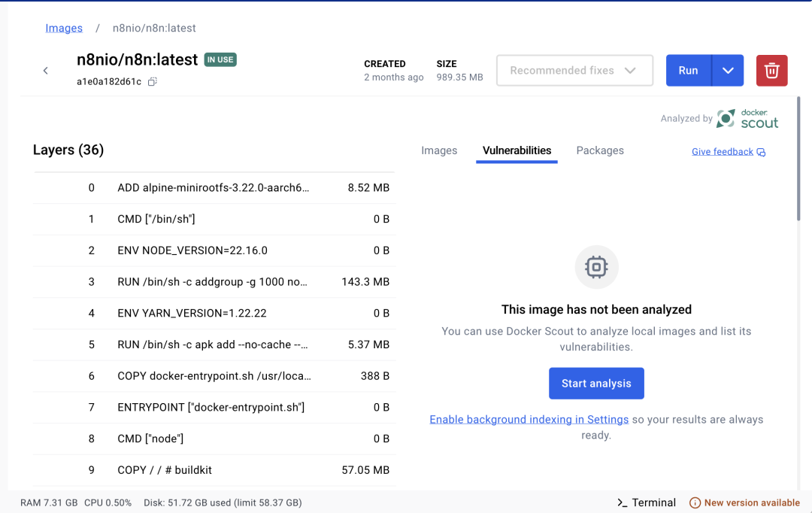Select layer 9 COPY / / # buildkit
812x513 pixels.
pos(214,470)
